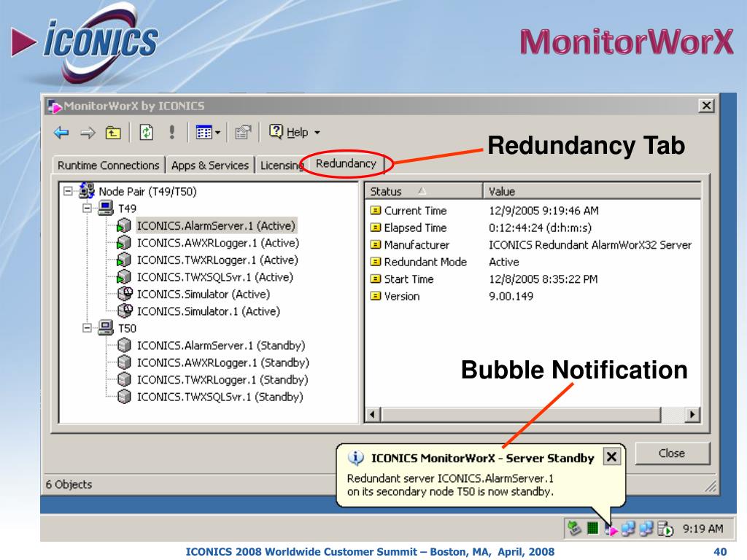Collapse the Node Pair (T49/T50) tree node
This screenshot has height=560, width=747.
[68, 191]
